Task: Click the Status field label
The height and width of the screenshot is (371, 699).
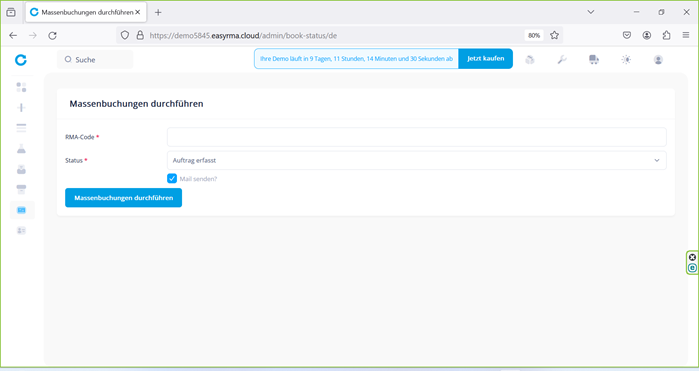Action: pos(74,160)
